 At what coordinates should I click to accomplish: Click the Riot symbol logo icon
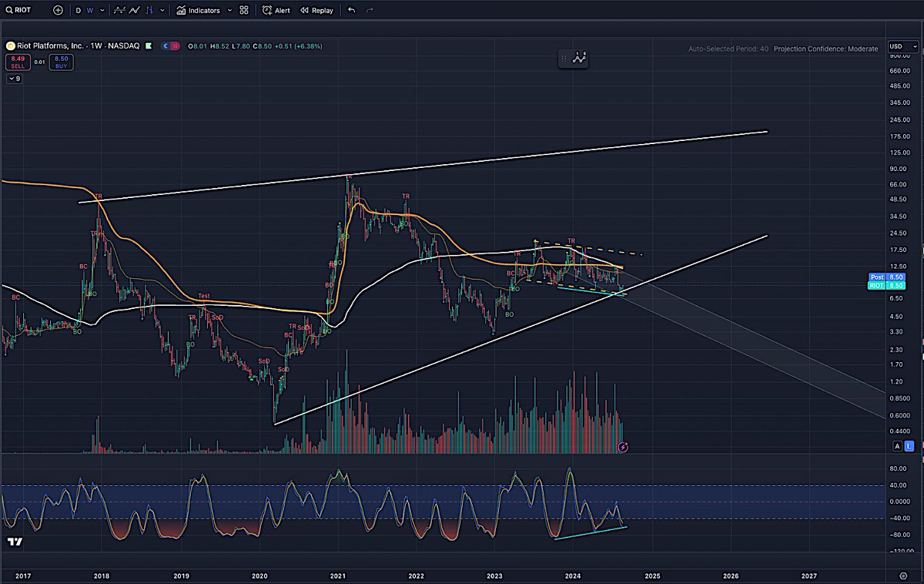[10, 46]
